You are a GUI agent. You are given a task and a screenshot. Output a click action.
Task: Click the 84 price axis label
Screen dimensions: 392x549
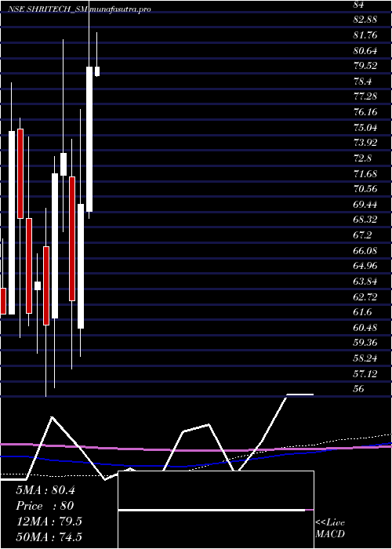(359, 5)
